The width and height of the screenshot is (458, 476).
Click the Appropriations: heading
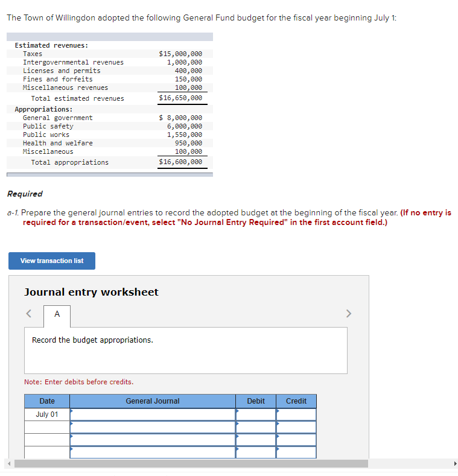pyautogui.click(x=43, y=109)
